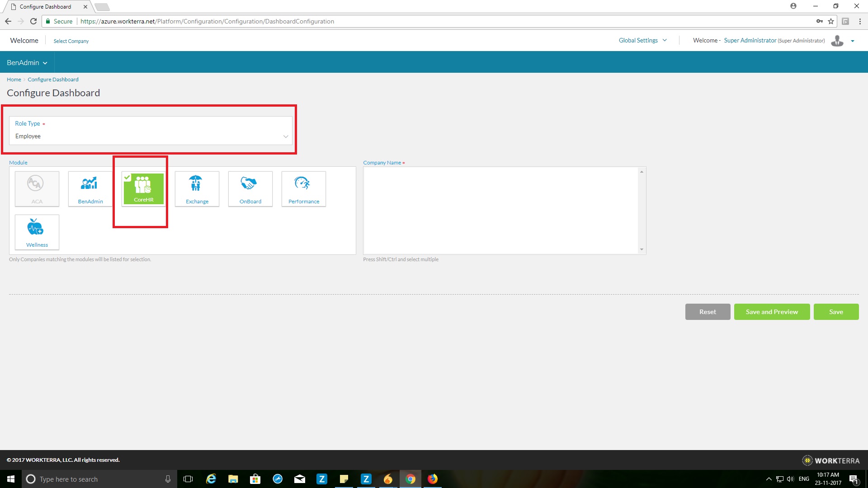The height and width of the screenshot is (488, 868).
Task: Expand the Global Settings dropdown
Action: click(x=642, y=41)
